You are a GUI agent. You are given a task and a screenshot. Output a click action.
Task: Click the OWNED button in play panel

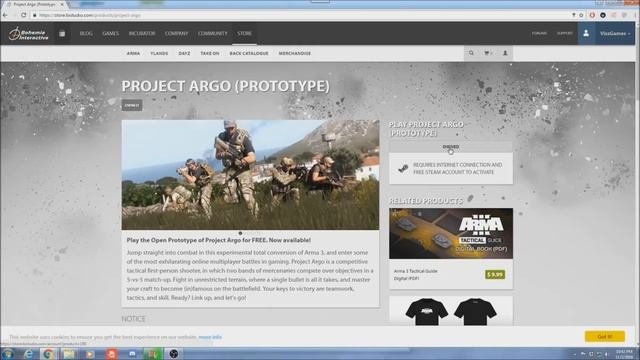[451, 147]
